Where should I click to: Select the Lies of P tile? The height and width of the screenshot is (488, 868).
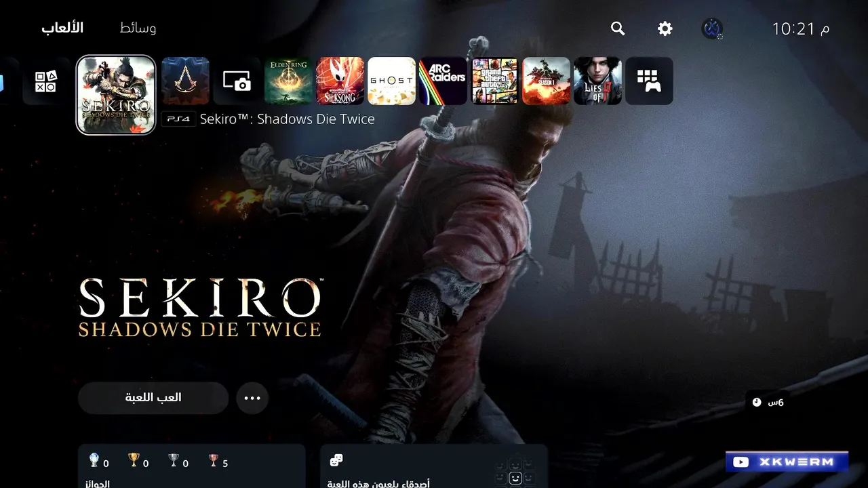click(x=597, y=81)
